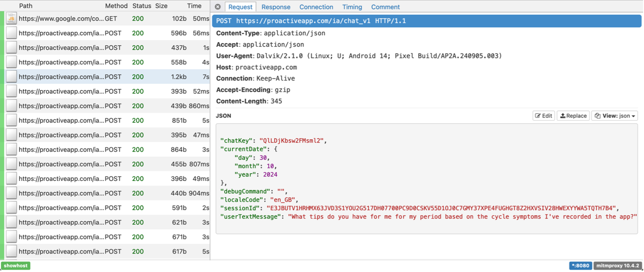
Task: Click the file icon of the 596b request
Action: click(11, 33)
